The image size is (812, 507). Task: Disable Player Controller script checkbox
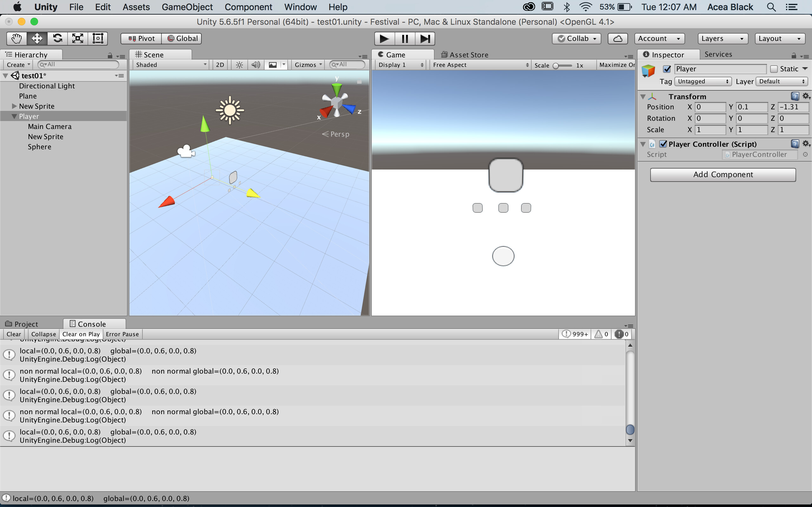[663, 144]
